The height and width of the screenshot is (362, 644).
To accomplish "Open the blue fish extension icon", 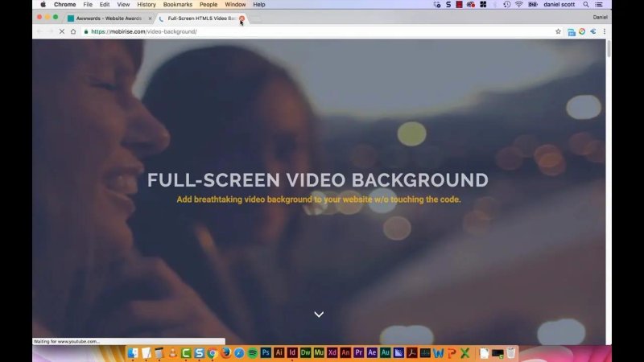I will (593, 31).
